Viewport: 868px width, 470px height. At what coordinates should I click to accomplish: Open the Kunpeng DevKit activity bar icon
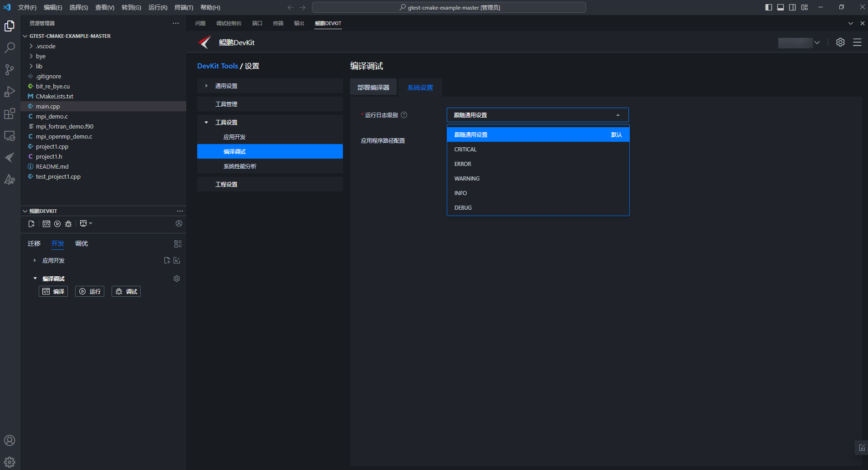pyautogui.click(x=10, y=157)
